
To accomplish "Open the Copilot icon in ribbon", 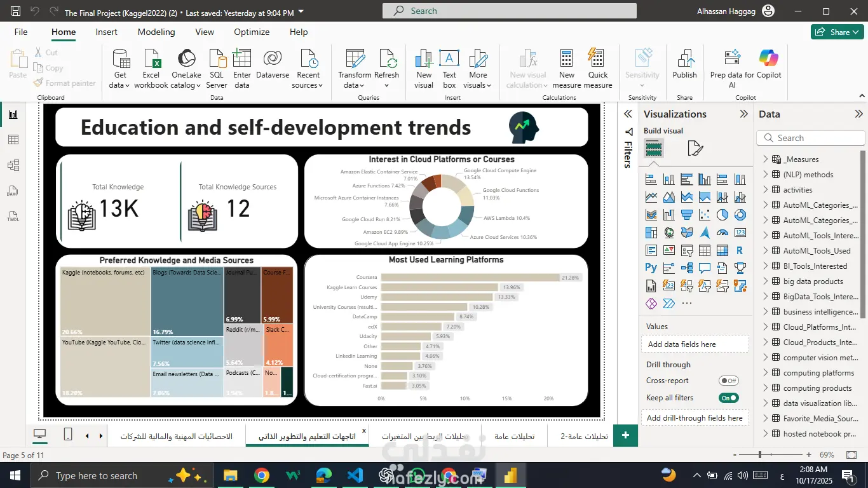I will tap(768, 64).
